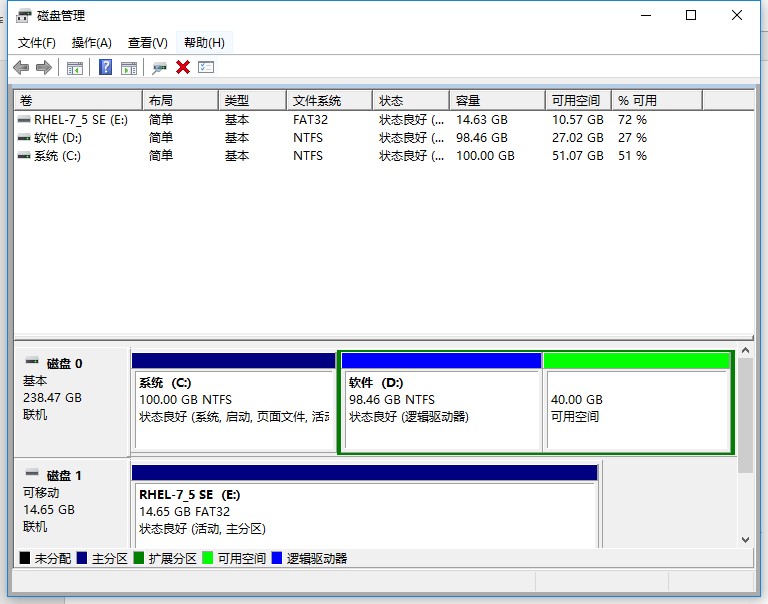Click the scroll down arrow in disk pane
This screenshot has width=768, height=604.
tap(745, 539)
